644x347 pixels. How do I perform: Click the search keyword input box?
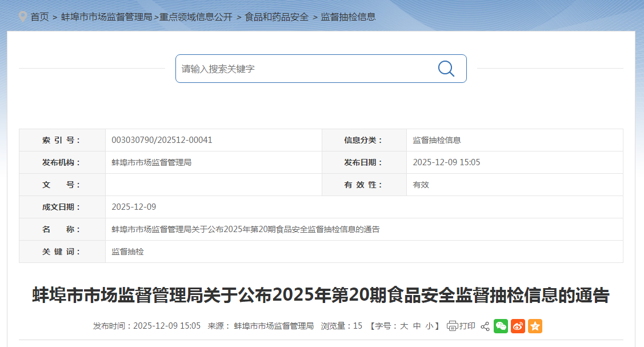297,68
